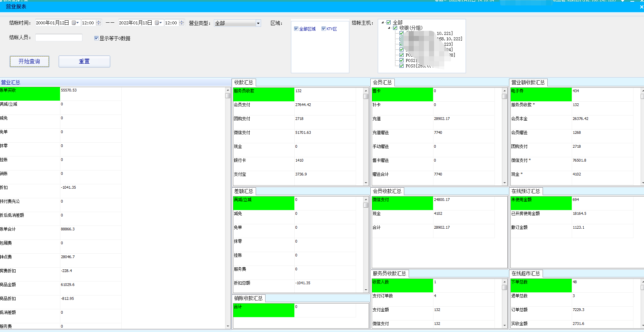This screenshot has width=644, height=332.
Task: Collapse the 收银(分组) tree node
Action: click(389, 28)
